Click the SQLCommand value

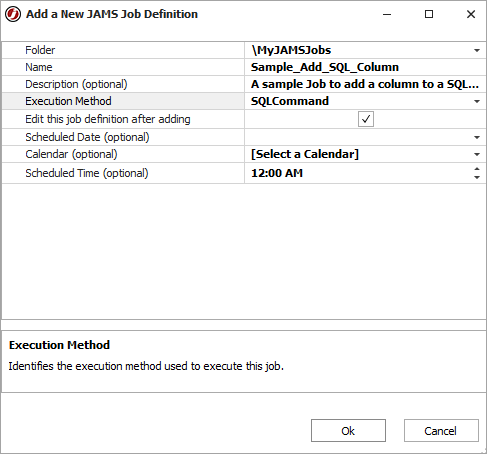(x=290, y=101)
